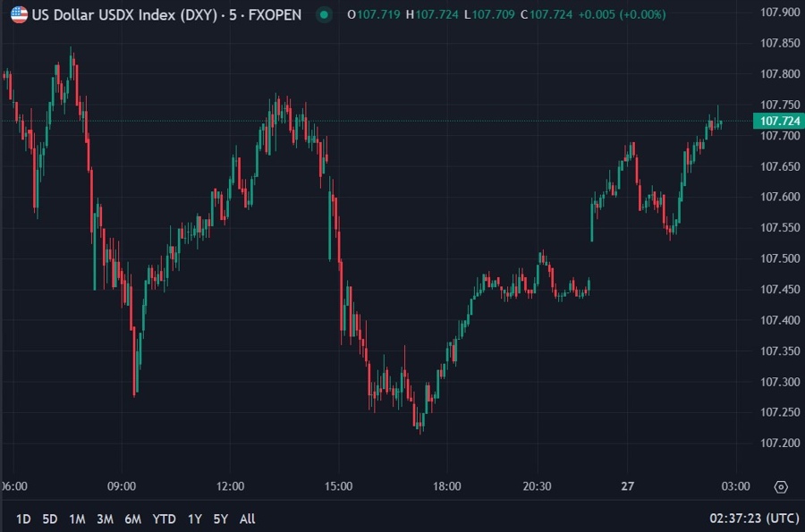Open timezone menu at 02:37:23 (UTC)
The width and height of the screenshot is (805, 532).
[x=754, y=519]
